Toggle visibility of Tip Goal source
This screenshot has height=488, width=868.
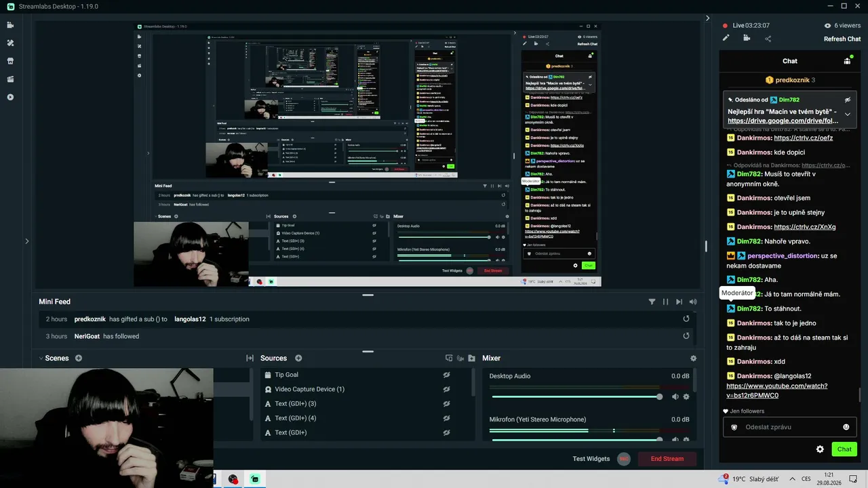tap(447, 375)
